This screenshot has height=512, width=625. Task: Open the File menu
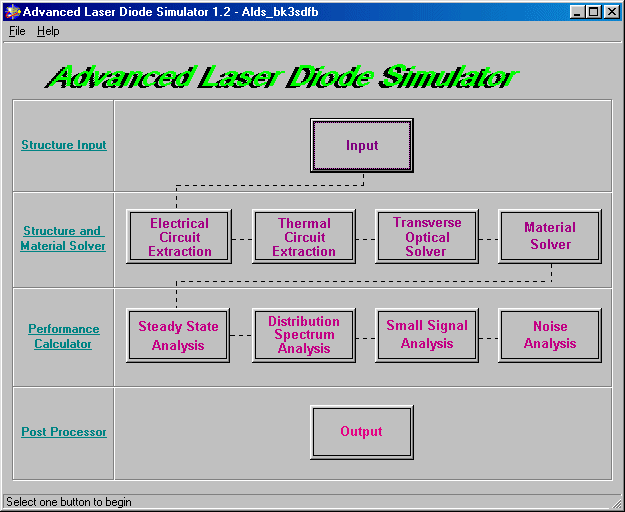[17, 31]
